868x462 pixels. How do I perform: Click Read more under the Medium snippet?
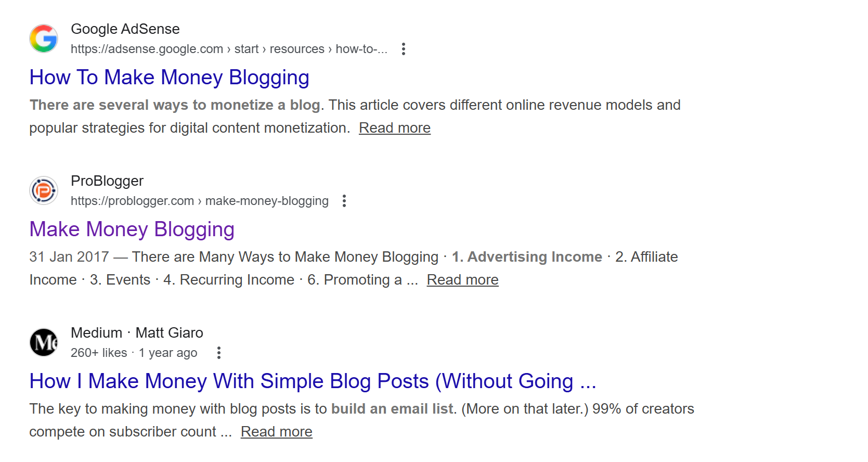277,432
